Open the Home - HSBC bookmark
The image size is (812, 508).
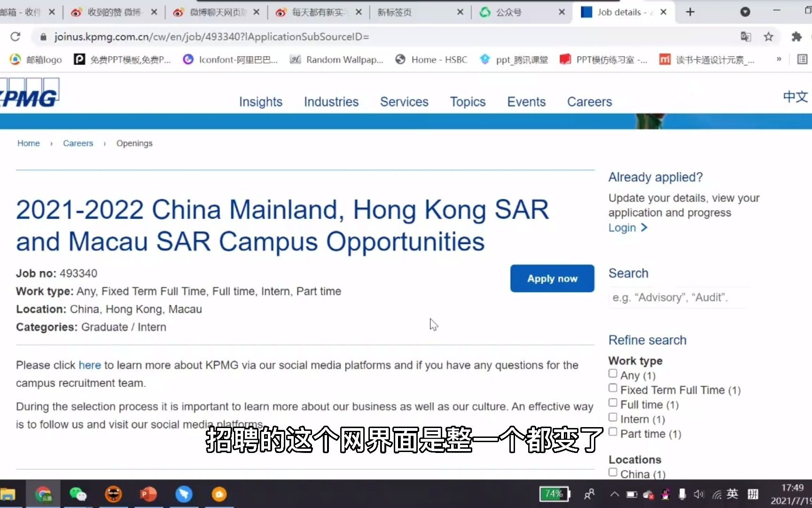[431, 59]
